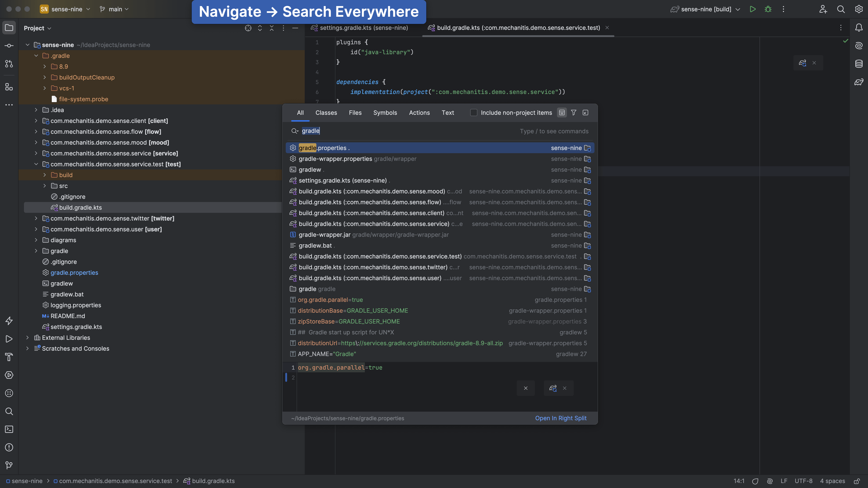This screenshot has height=488, width=868.
Task: Toggle the search filter options
Action: pyautogui.click(x=574, y=113)
